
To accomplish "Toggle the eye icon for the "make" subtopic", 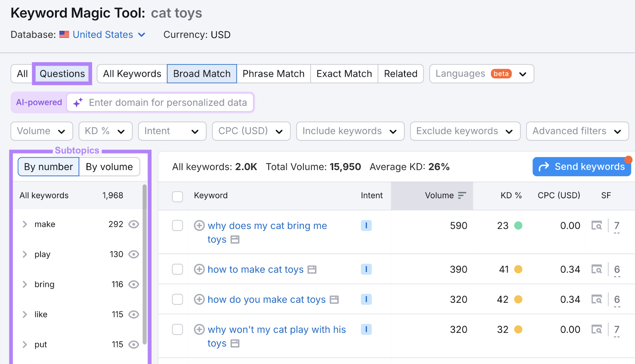I will point(133,224).
